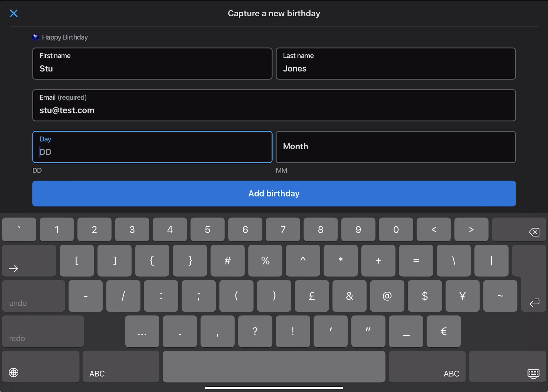Tap the globe language switch key
Image resolution: width=548 pixels, height=392 pixels.
click(41, 367)
